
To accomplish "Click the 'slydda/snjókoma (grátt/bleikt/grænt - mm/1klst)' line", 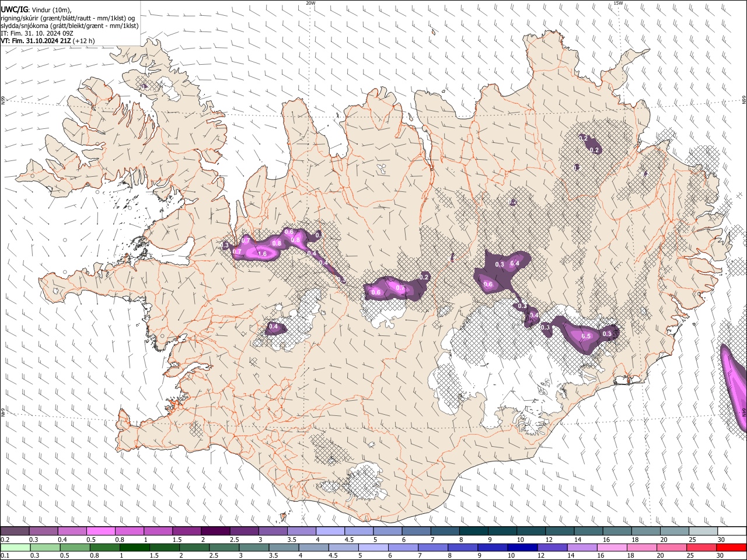I will (x=69, y=26).
